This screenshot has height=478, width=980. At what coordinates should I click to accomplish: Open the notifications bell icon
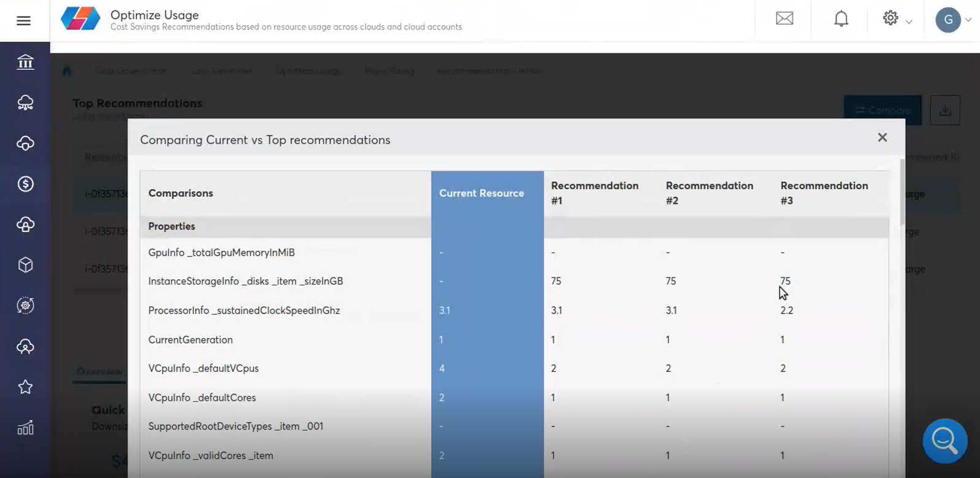841,19
